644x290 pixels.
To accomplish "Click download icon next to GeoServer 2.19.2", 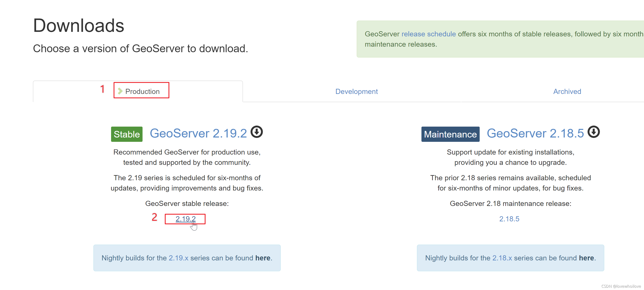I will tap(256, 132).
